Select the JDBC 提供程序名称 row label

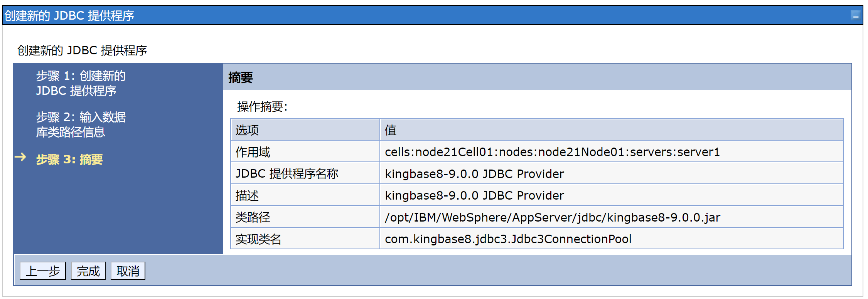[x=287, y=174]
